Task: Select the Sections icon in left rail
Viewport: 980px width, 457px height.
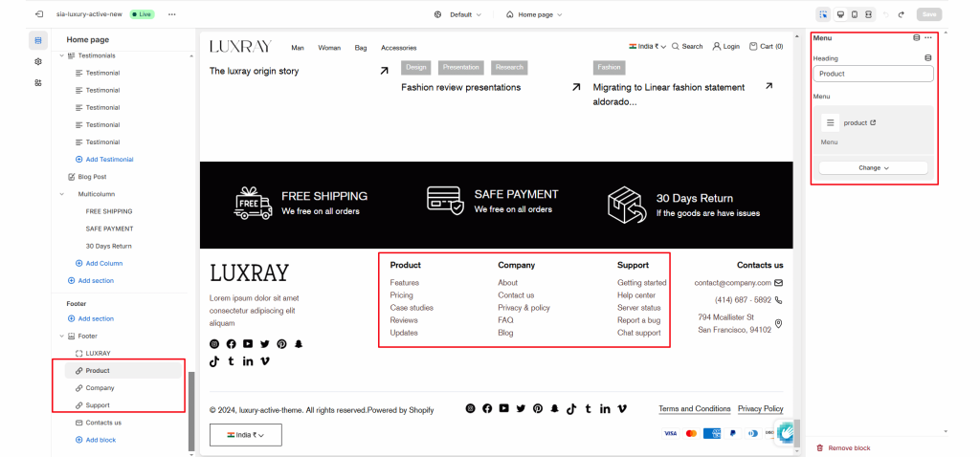Action: click(38, 40)
